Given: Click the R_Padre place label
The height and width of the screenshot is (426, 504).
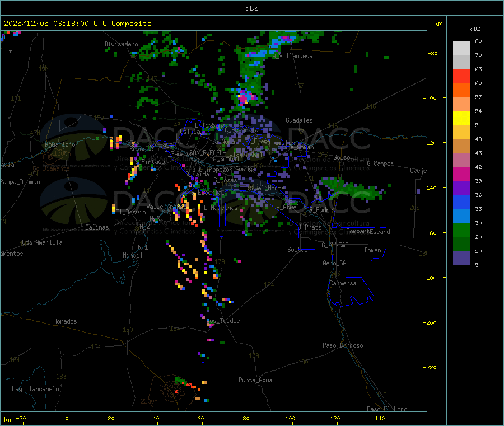Looking at the screenshot, I should point(321,210).
